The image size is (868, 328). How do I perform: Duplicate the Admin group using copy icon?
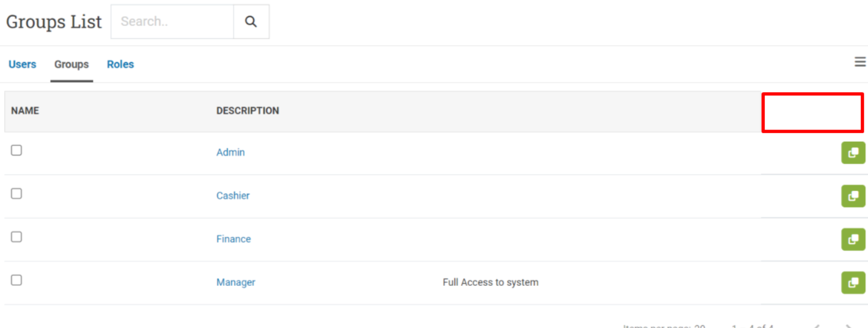[x=853, y=153]
